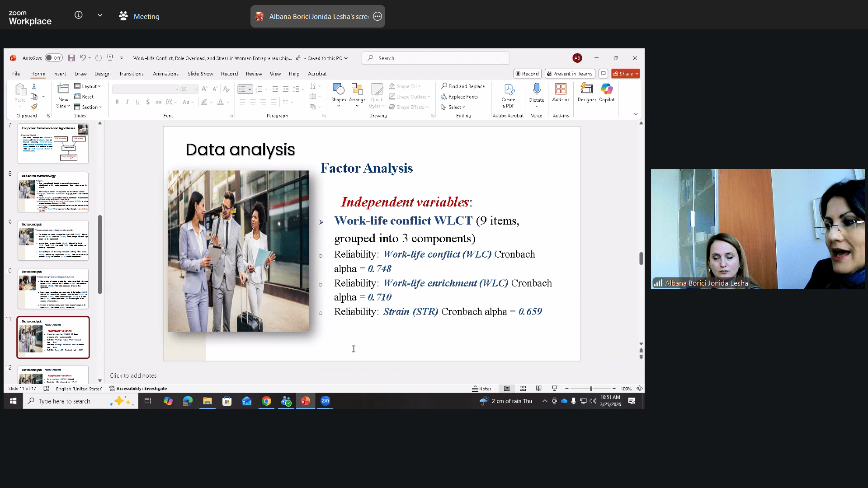Open the Slide Show ribbon tab
Image resolution: width=868 pixels, height=488 pixels.
pos(200,74)
